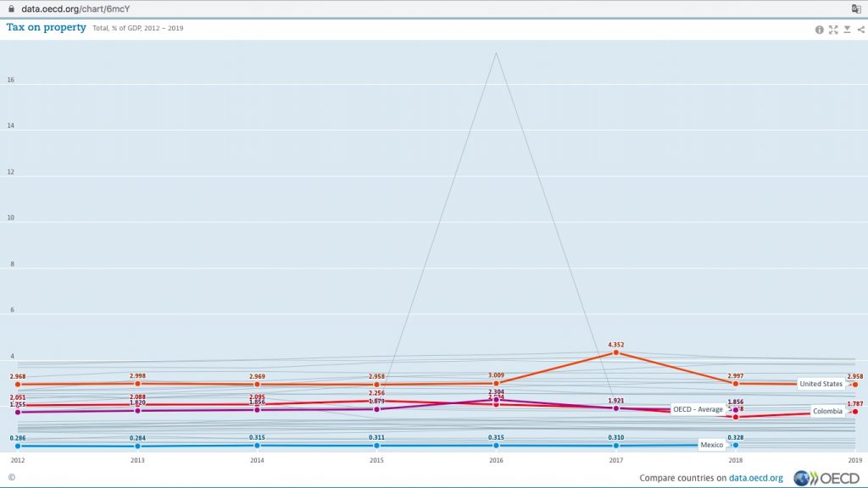Share this chart
This screenshot has height=488, width=868.
pos(860,30)
